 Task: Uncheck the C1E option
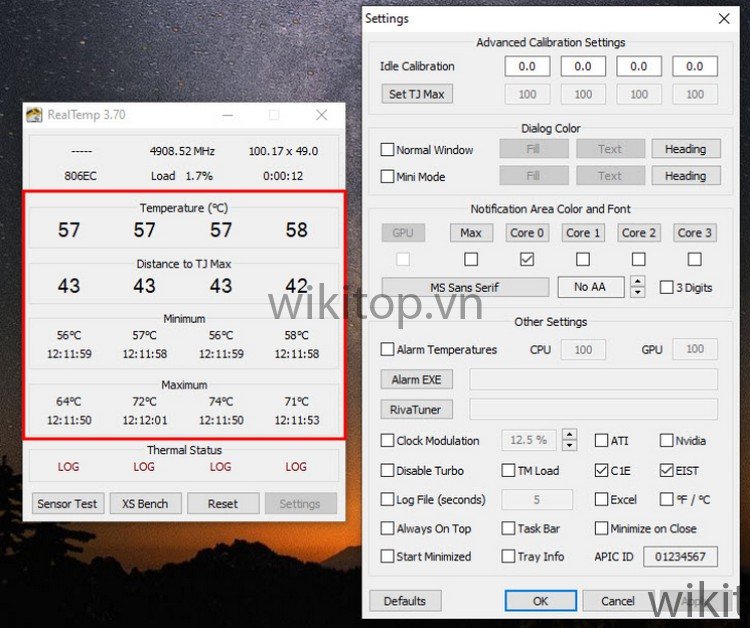[601, 470]
